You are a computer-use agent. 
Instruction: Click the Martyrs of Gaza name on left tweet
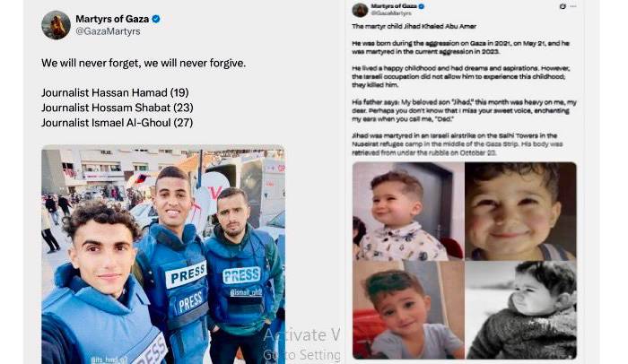click(x=112, y=19)
